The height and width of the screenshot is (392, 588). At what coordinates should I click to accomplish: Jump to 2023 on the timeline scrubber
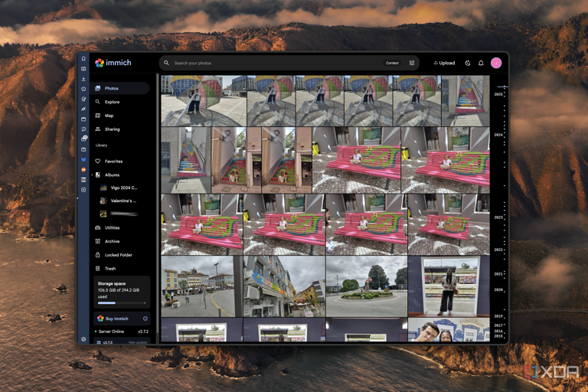(498, 217)
